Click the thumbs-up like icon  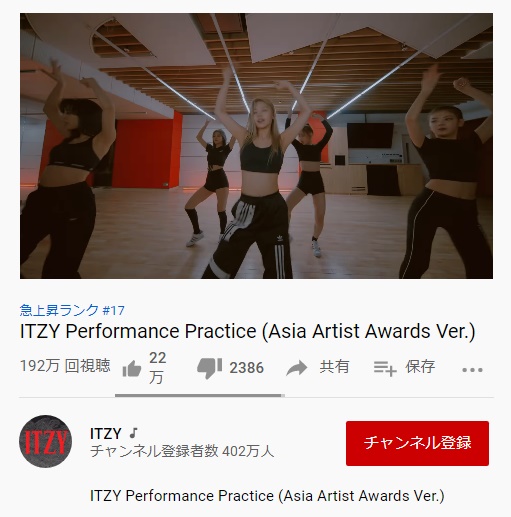pos(132,369)
